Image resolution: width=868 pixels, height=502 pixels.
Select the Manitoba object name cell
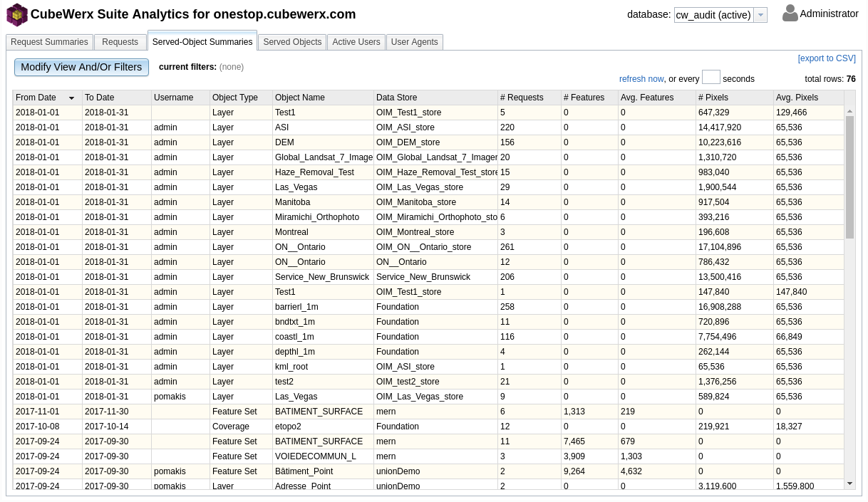coord(323,202)
